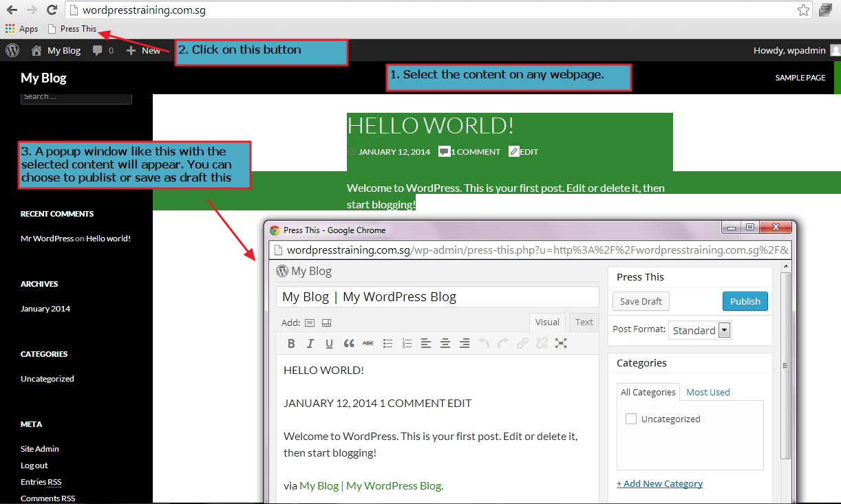Click the Add image icon next to Add:
841x504 pixels.
click(310, 322)
